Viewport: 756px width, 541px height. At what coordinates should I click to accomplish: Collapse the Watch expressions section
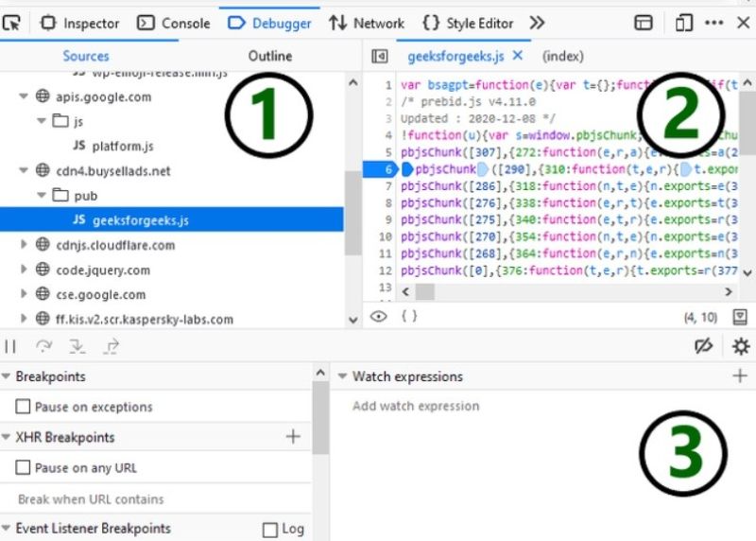(342, 375)
